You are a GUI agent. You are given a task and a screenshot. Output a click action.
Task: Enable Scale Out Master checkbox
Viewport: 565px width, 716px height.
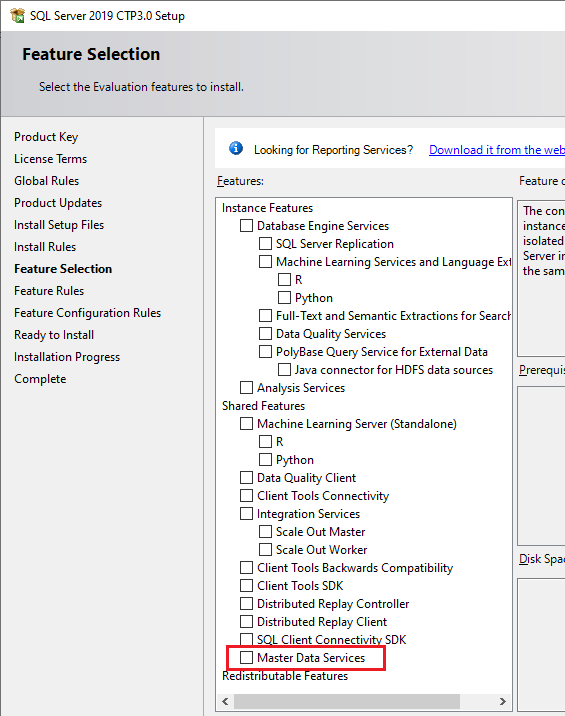coord(265,532)
